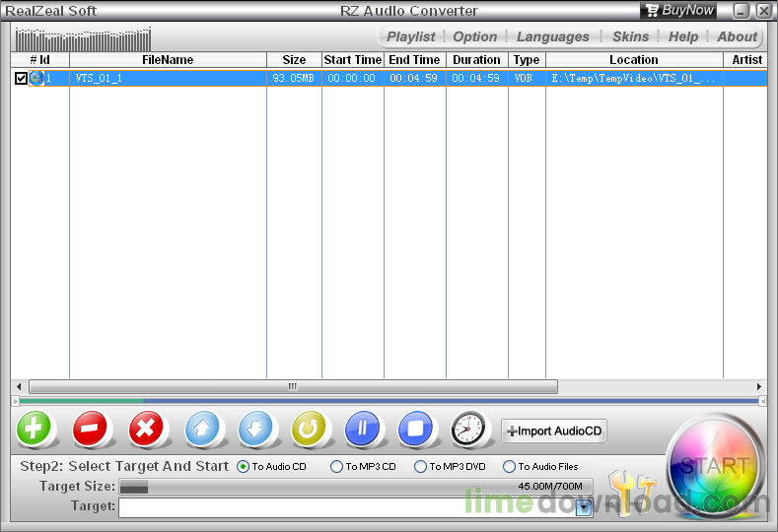Viewport: 778px width, 532px height.
Task: Click the red X clear list button
Action: tap(148, 430)
